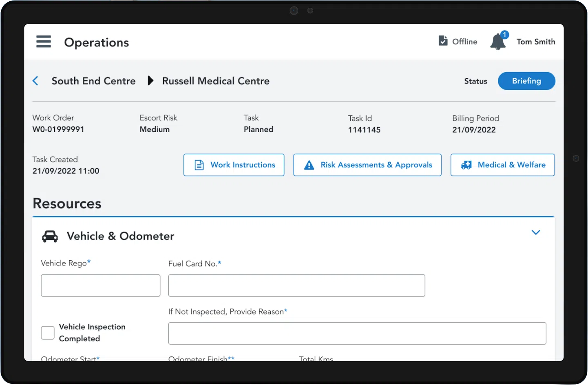The image size is (588, 385).
Task: Click the Briefing status button
Action: (x=526, y=81)
